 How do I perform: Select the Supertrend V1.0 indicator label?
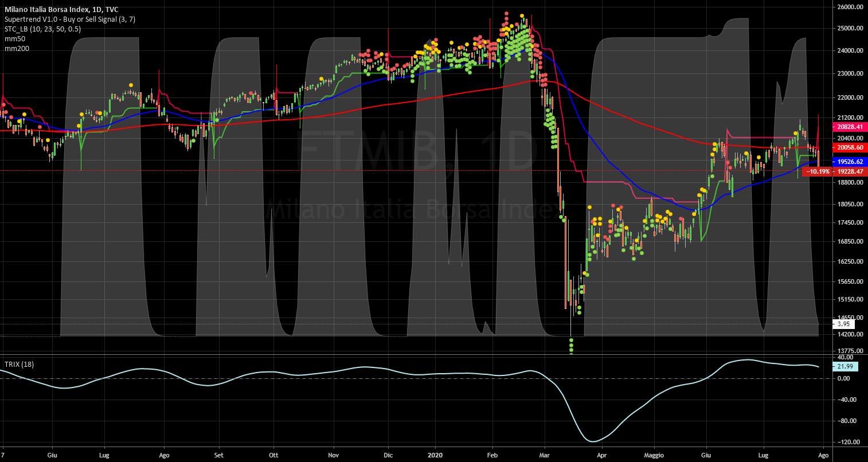pos(70,19)
